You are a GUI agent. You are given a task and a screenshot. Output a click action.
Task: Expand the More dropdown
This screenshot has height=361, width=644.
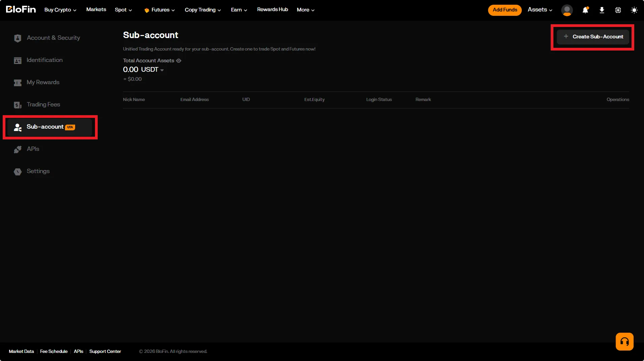pos(305,10)
